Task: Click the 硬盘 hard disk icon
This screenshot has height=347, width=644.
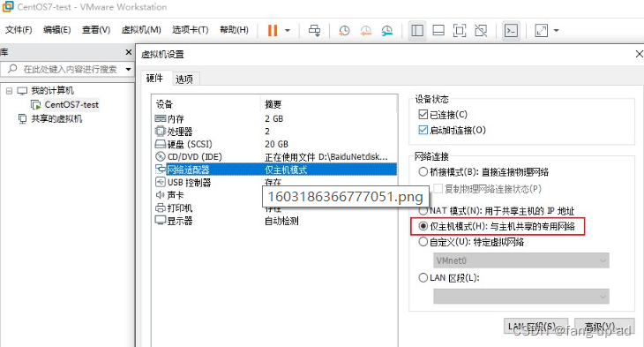Action: coord(161,144)
